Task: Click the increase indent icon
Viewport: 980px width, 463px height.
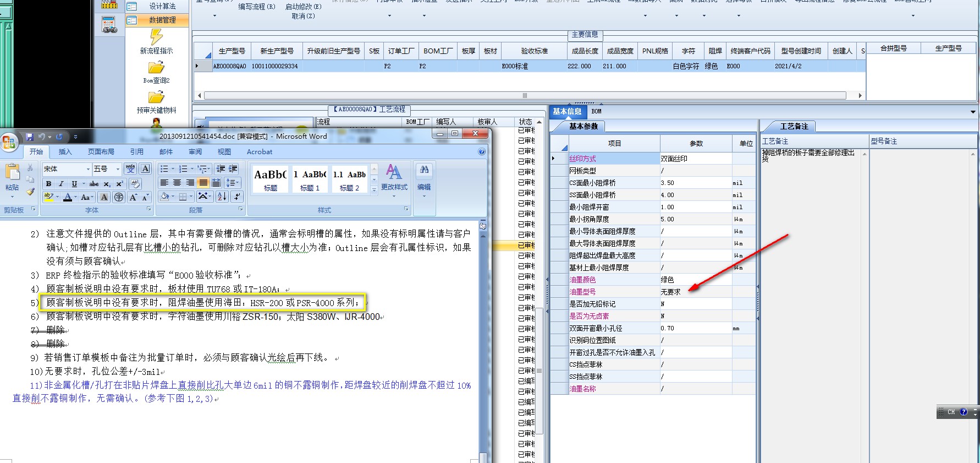Action: pos(233,168)
